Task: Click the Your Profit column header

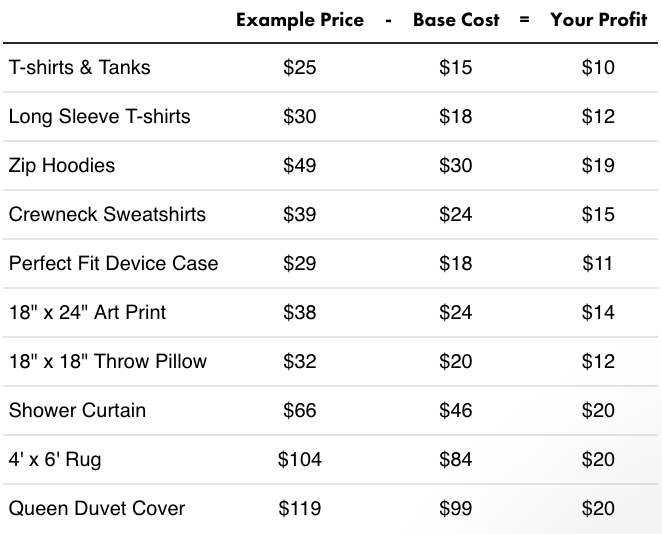Action: (x=599, y=20)
